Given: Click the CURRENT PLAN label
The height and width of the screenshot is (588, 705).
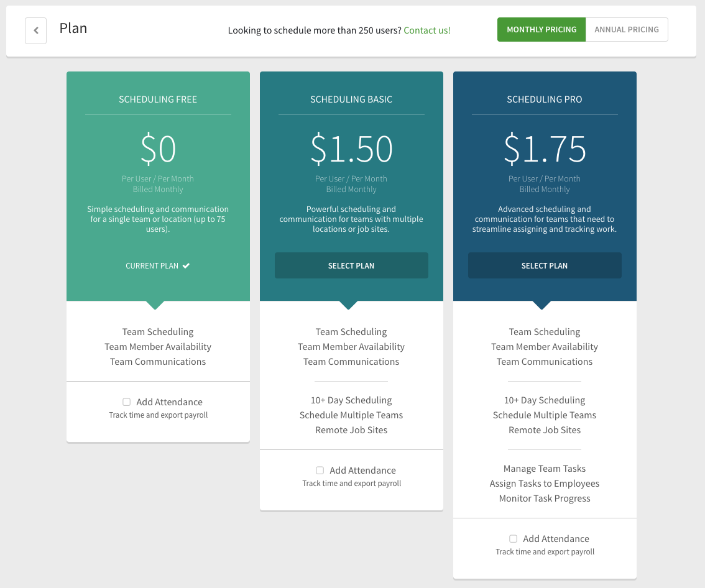Looking at the screenshot, I should click(152, 265).
